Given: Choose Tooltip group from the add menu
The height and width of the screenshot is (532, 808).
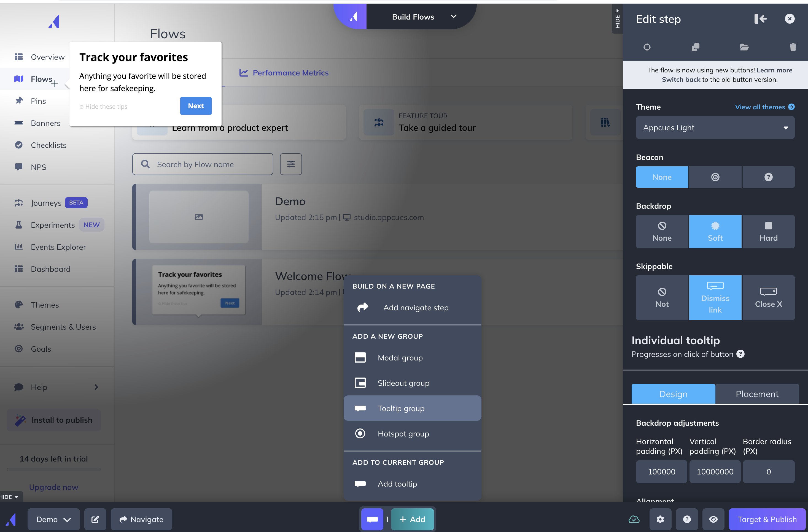Looking at the screenshot, I should click(413, 408).
